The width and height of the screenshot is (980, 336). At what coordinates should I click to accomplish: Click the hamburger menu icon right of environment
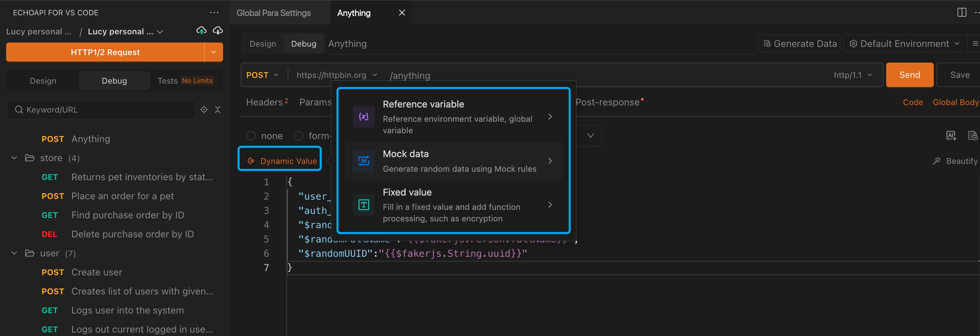(x=975, y=44)
